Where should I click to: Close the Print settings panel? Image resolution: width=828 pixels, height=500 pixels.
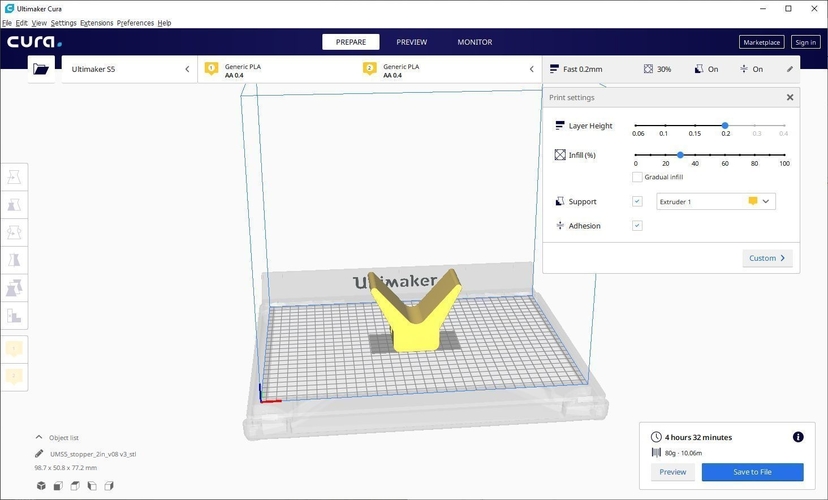click(x=790, y=97)
